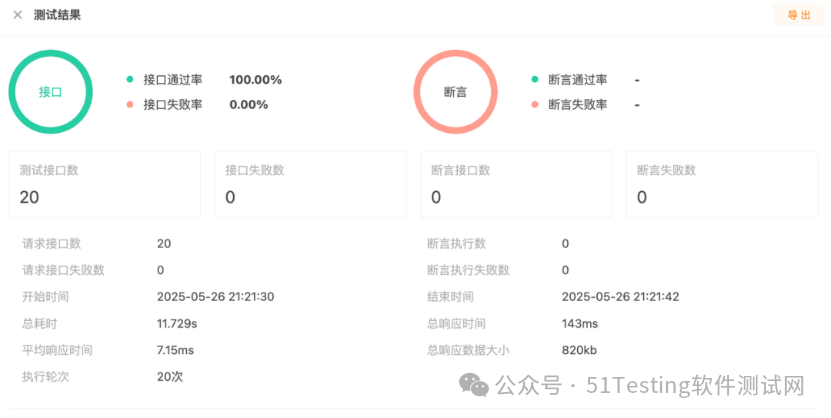
Task: Click the 断言执行失败数 row label
Action: coord(468,270)
